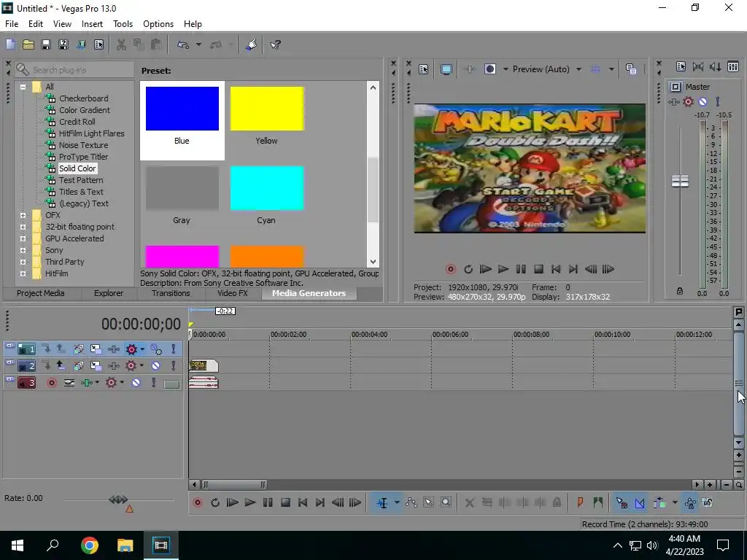Image resolution: width=747 pixels, height=560 pixels.
Task: Click Track Motion icon on track 1
Action: [x=96, y=349]
